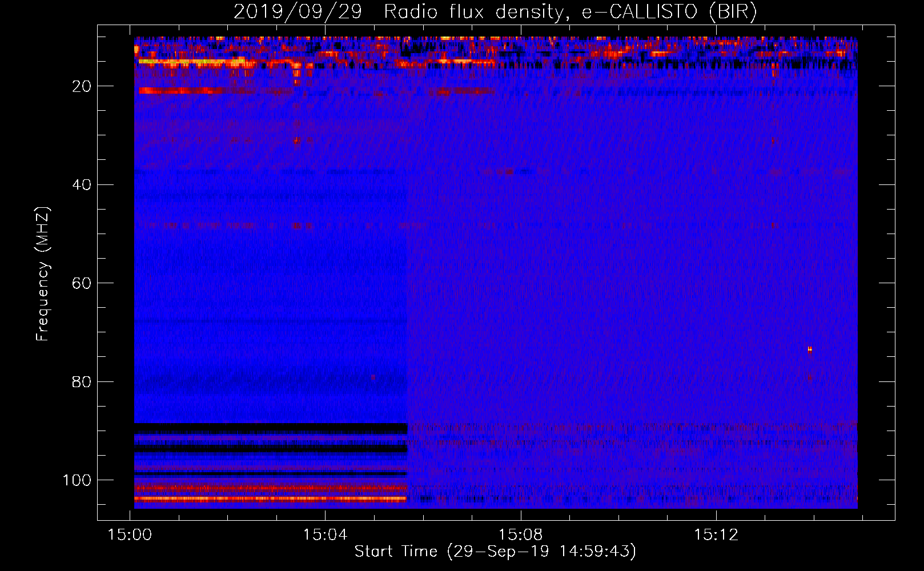This screenshot has height=571, width=924.
Task: Click the bright spot near 15:14 at 74 MHz
Action: (810, 349)
